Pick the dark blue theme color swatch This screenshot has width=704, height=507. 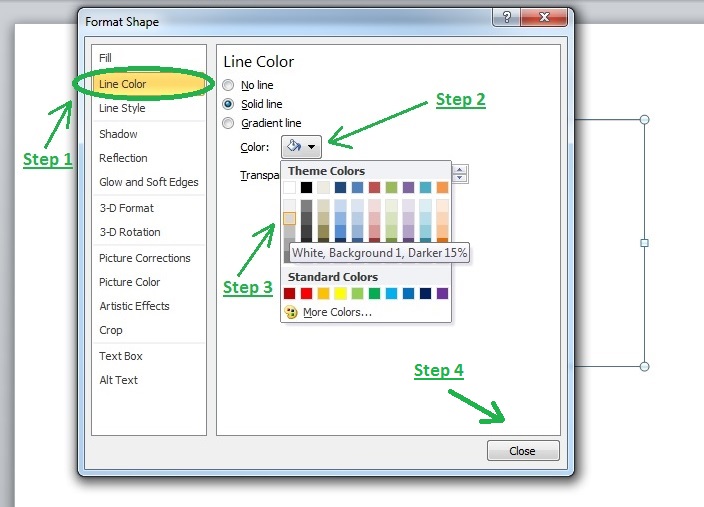click(x=340, y=187)
